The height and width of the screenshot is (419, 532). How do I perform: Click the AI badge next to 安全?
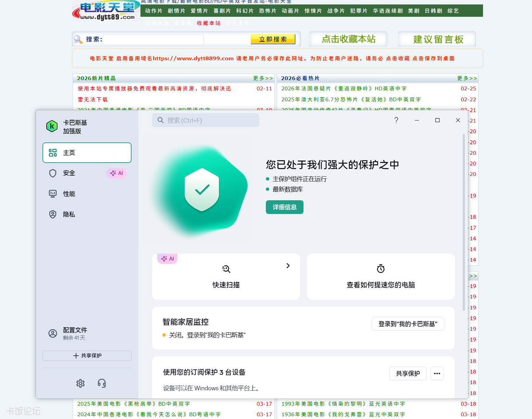[x=116, y=173]
